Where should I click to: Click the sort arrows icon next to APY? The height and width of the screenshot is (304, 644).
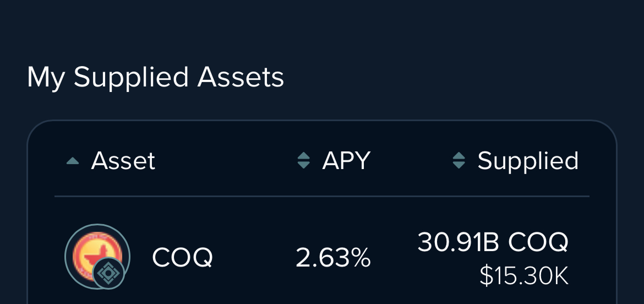click(303, 161)
